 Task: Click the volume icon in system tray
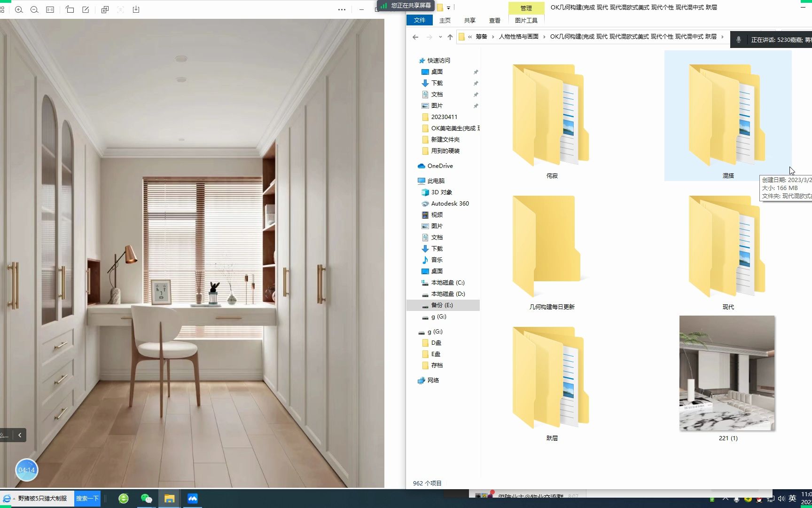pos(781,499)
